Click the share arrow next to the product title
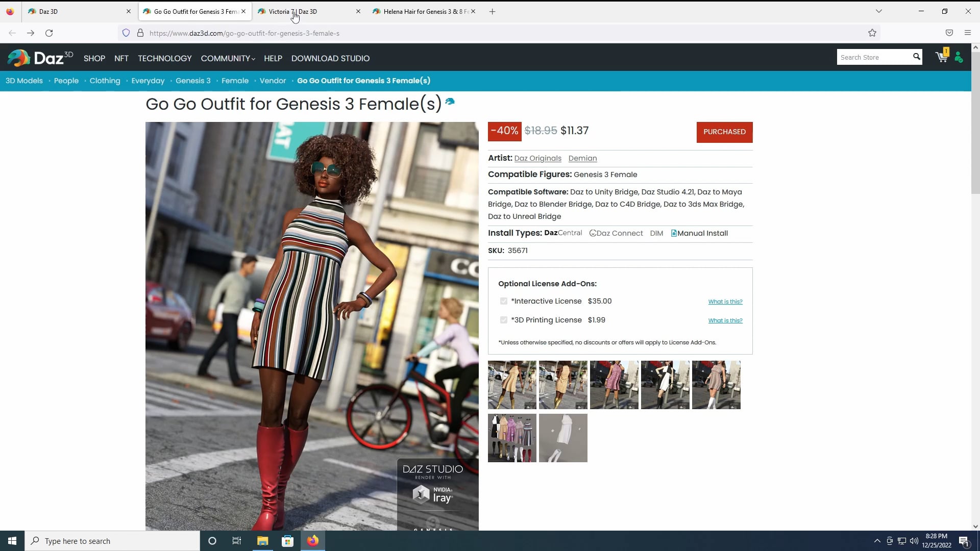This screenshot has height=551, width=980. click(450, 102)
